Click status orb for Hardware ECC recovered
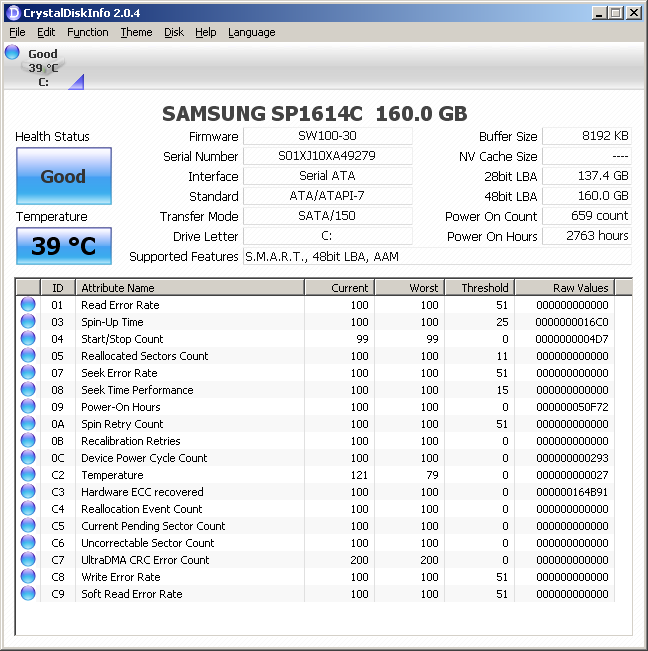Viewport: 648px width, 651px height. [x=28, y=492]
